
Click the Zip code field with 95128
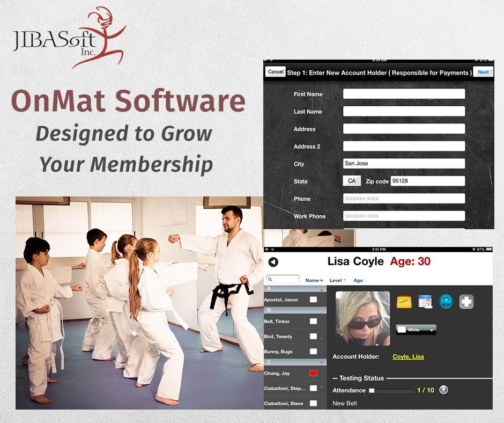[428, 181]
